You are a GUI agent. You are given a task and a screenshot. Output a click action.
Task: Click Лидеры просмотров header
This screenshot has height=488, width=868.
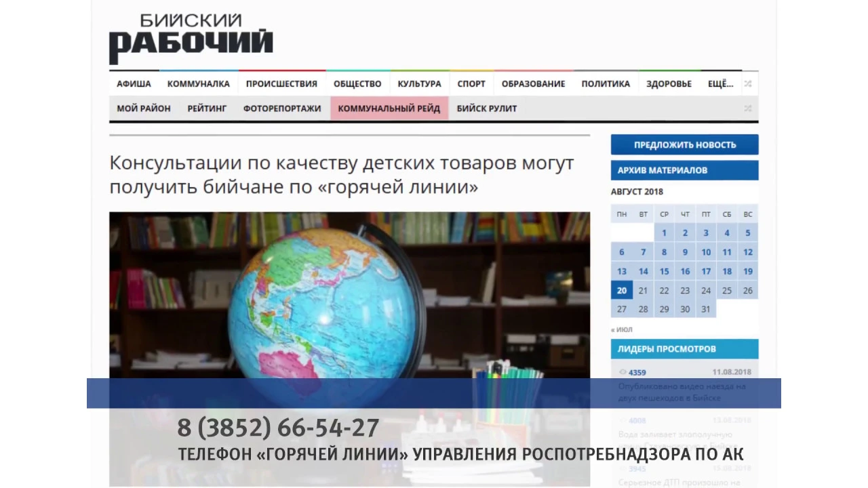click(684, 349)
